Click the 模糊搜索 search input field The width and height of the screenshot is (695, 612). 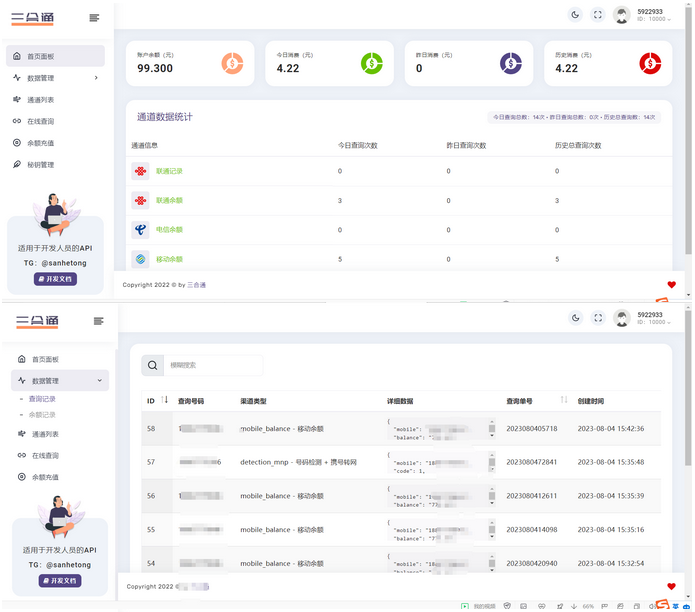(213, 366)
